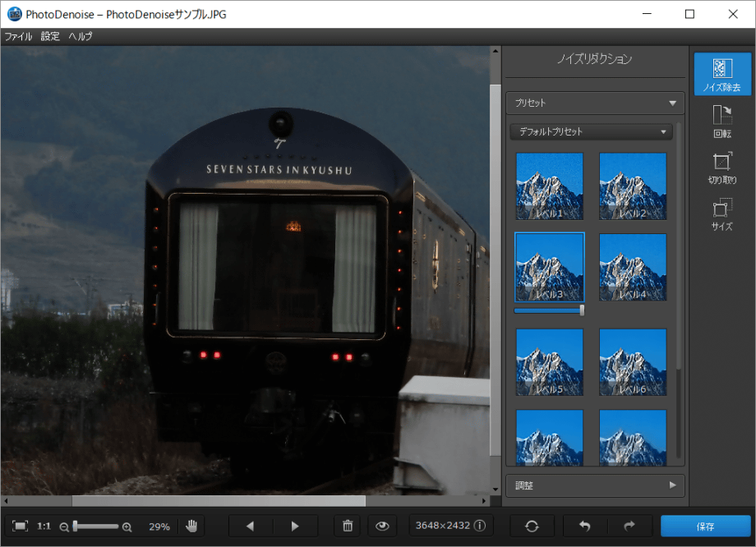Apply the レベル2 preset
The height and width of the screenshot is (547, 756).
[633, 186]
